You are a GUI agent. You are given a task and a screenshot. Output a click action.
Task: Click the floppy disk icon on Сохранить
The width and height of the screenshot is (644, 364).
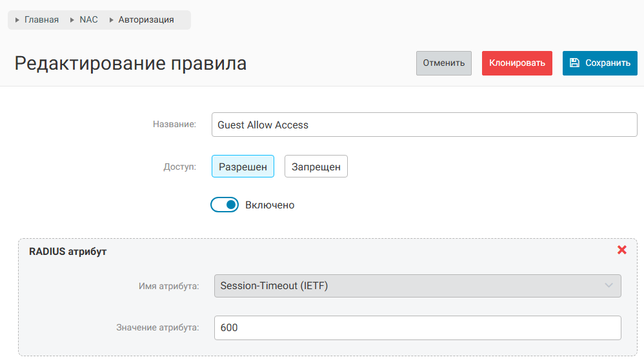click(574, 63)
